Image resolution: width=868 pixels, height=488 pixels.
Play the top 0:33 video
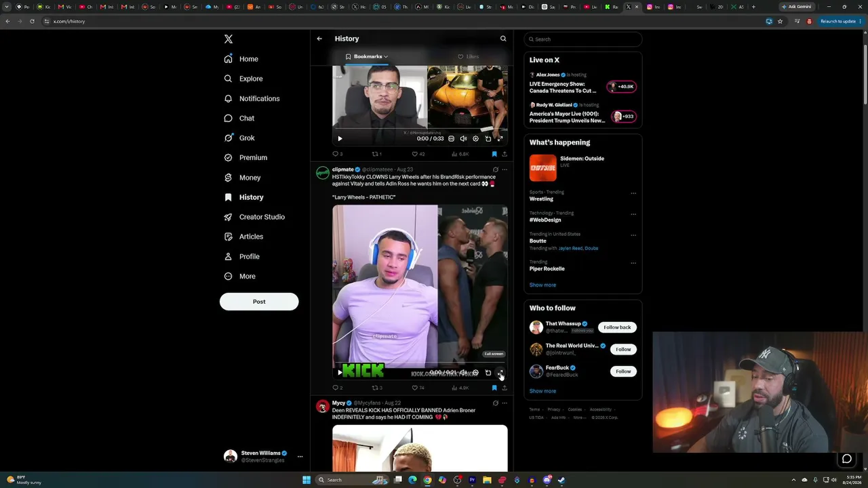pyautogui.click(x=340, y=139)
